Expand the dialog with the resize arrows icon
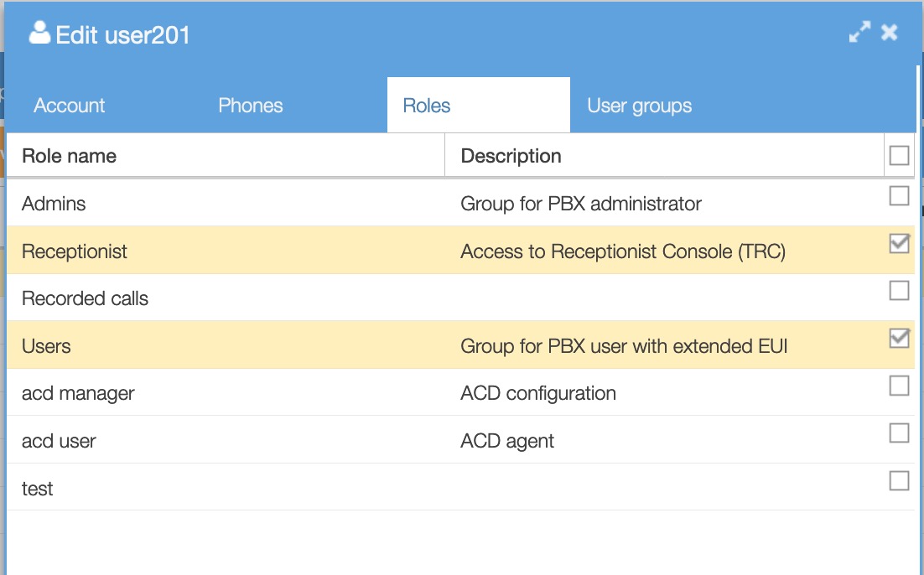The image size is (924, 575). coord(859,33)
